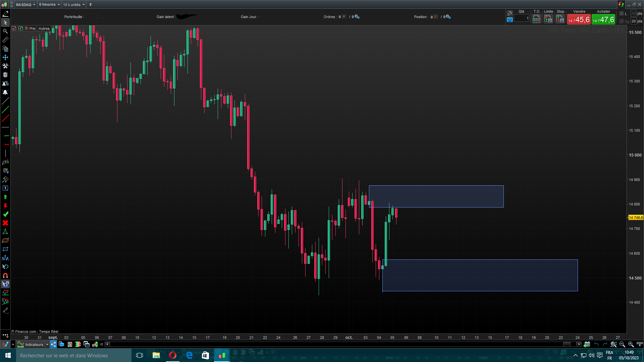Toggle the blue keyboard trading icon
Screen dimensions: 644x362
tap(510, 20)
